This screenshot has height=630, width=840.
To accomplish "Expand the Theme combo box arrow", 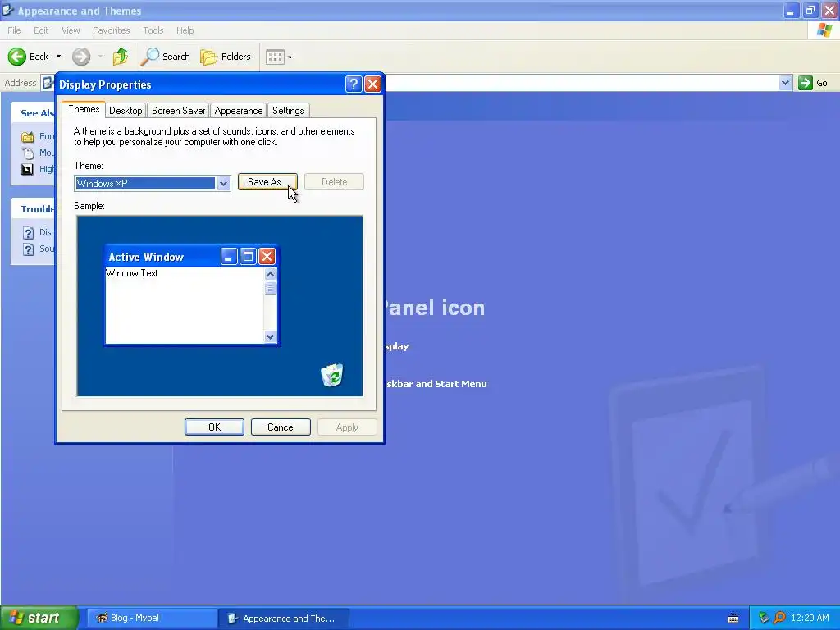I will pos(223,183).
